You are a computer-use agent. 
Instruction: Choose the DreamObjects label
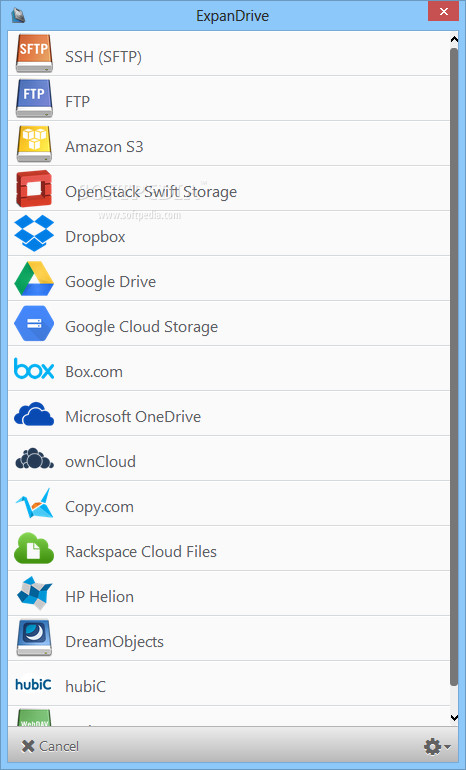pyautogui.click(x=114, y=642)
